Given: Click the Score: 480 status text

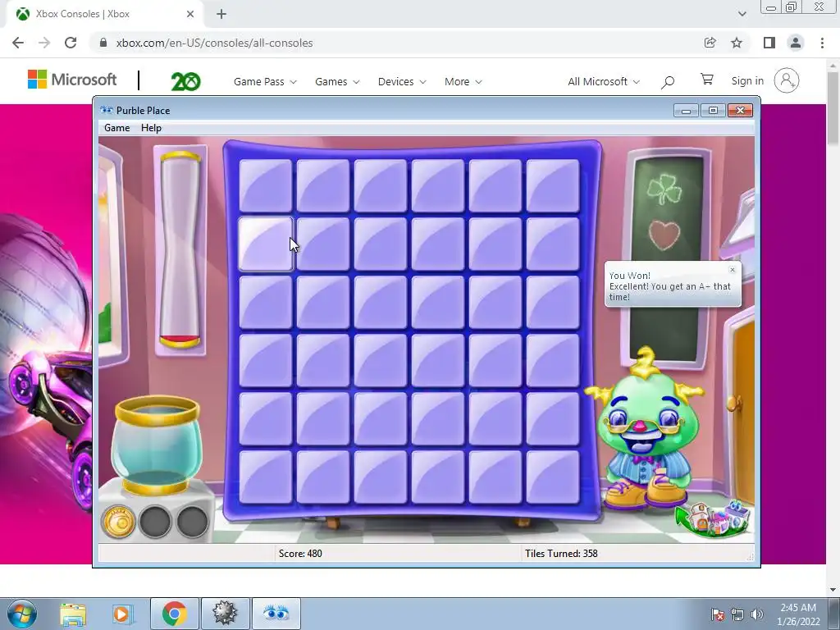Looking at the screenshot, I should click(x=300, y=554).
